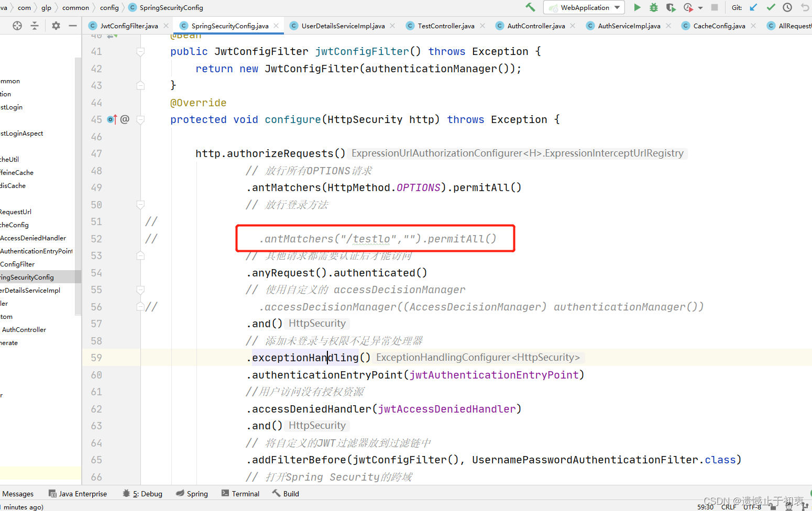The image size is (812, 511).
Task: Click the common breadcrumb in the navigation bar
Action: point(75,7)
